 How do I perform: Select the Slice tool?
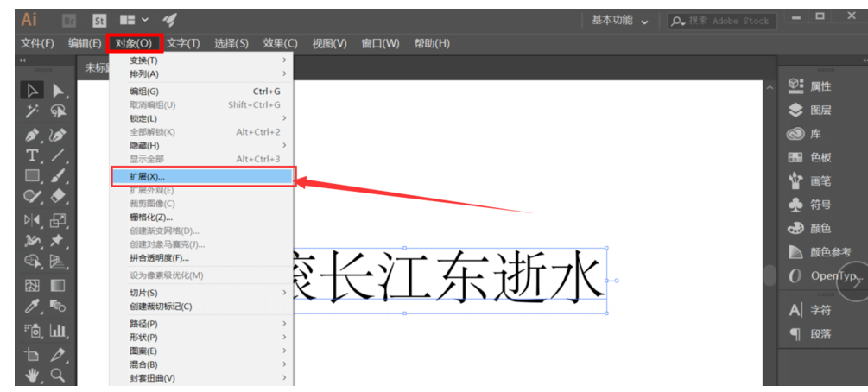coord(58,354)
